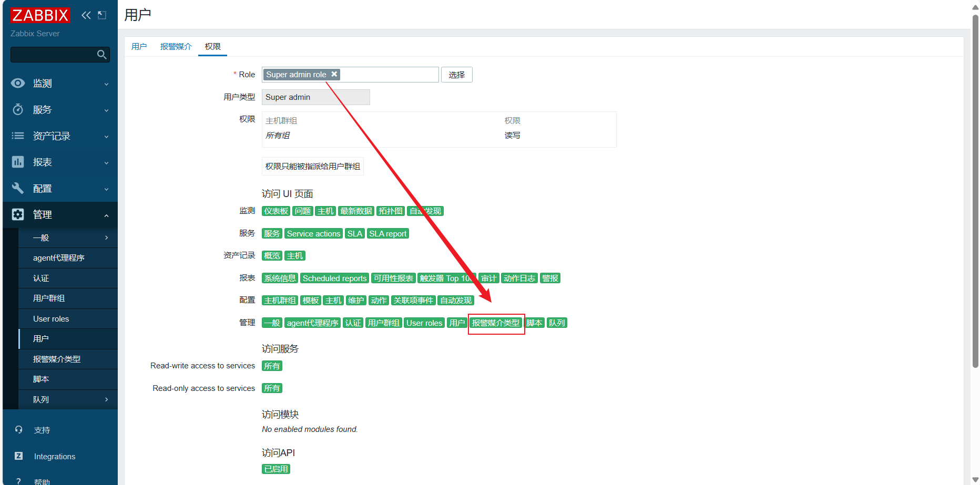980x485 pixels.
Task: Click the Scheduled reports tag
Action: point(334,278)
